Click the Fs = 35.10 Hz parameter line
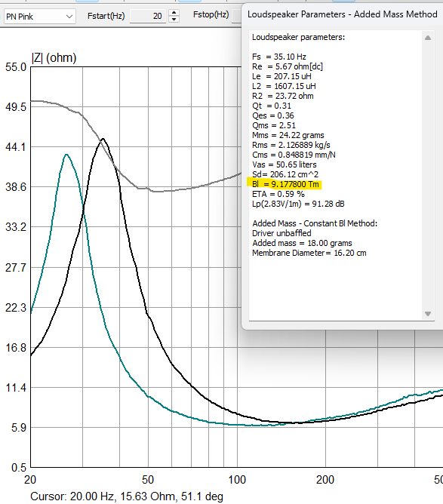Viewport: 443px width, 504px height. [x=279, y=57]
